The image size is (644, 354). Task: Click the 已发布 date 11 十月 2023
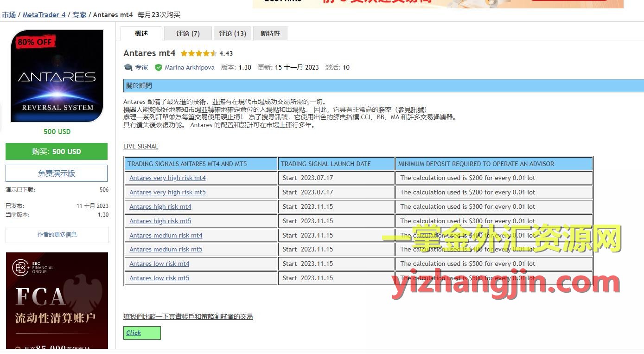93,206
